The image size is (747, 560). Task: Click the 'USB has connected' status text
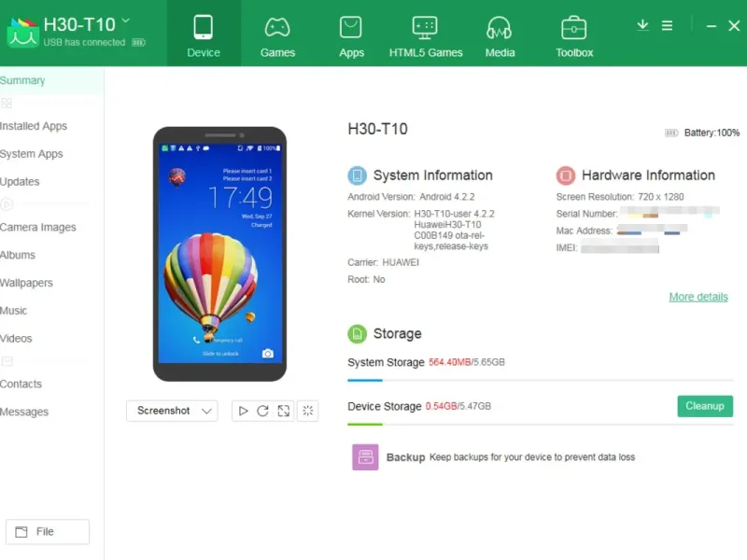[x=84, y=42]
